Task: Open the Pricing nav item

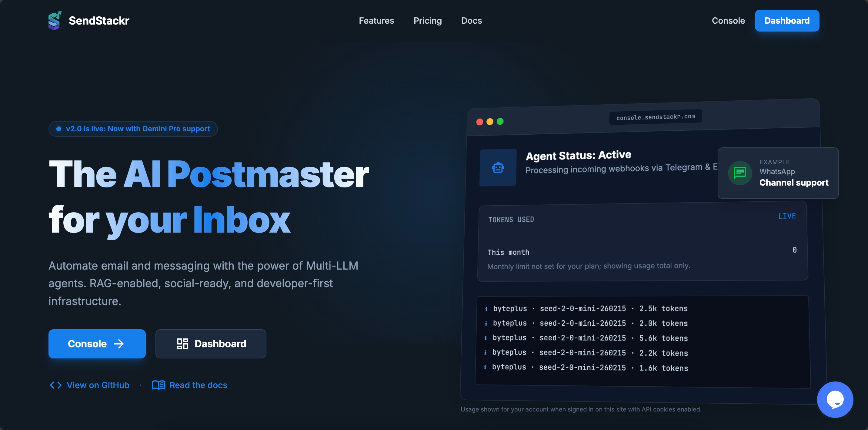Action: coord(428,21)
